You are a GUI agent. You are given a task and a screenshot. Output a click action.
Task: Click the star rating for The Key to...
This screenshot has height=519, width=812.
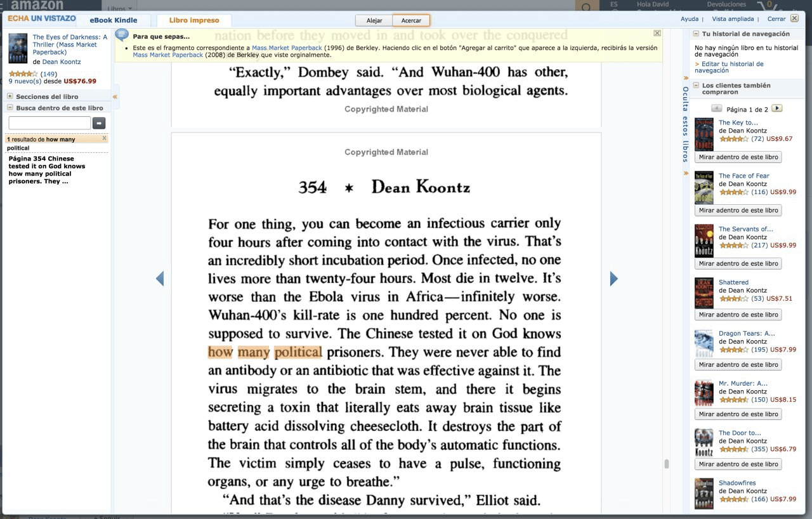pyautogui.click(x=733, y=138)
